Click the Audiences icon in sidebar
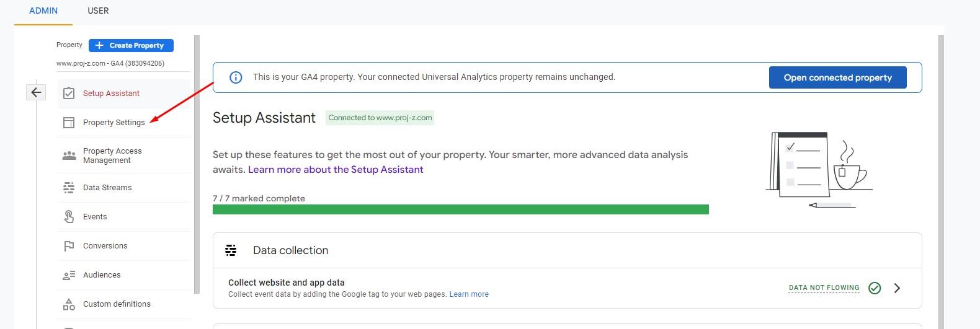This screenshot has height=329, width=980. click(69, 275)
